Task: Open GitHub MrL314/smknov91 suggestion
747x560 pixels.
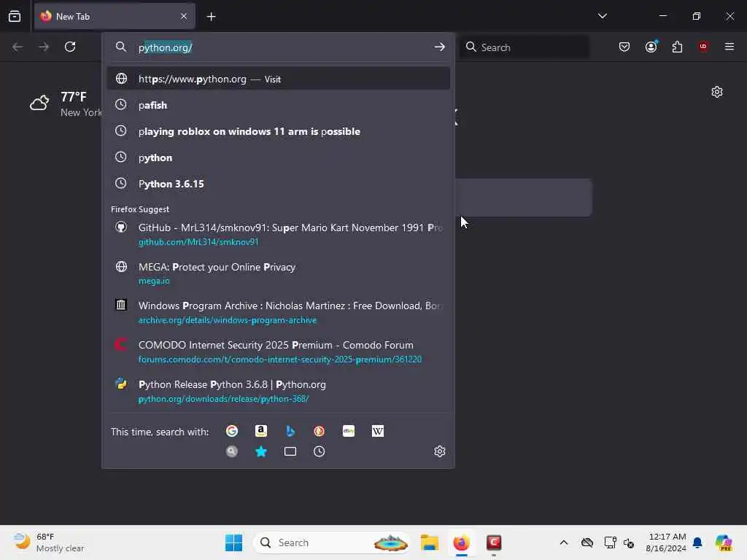Action: click(279, 234)
